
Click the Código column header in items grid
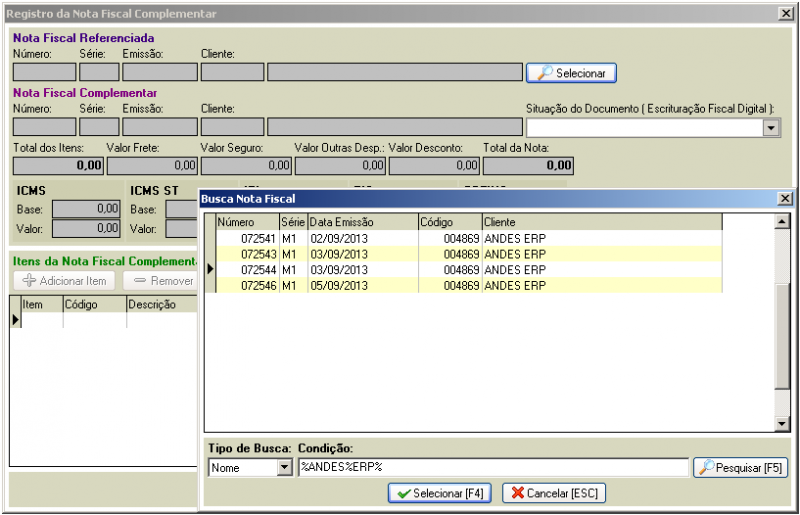click(95, 304)
